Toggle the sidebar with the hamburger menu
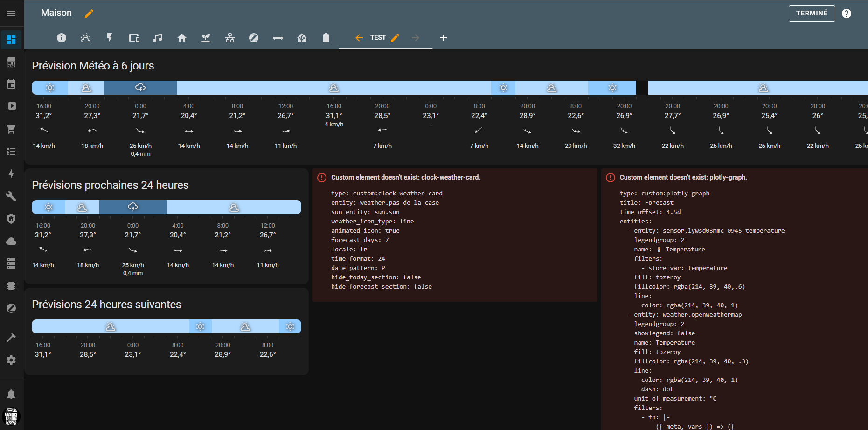Screen dimensions: 868x430 point(11,14)
